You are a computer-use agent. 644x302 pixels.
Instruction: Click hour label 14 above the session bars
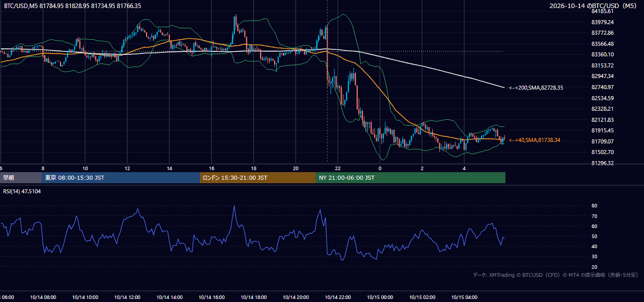170,168
